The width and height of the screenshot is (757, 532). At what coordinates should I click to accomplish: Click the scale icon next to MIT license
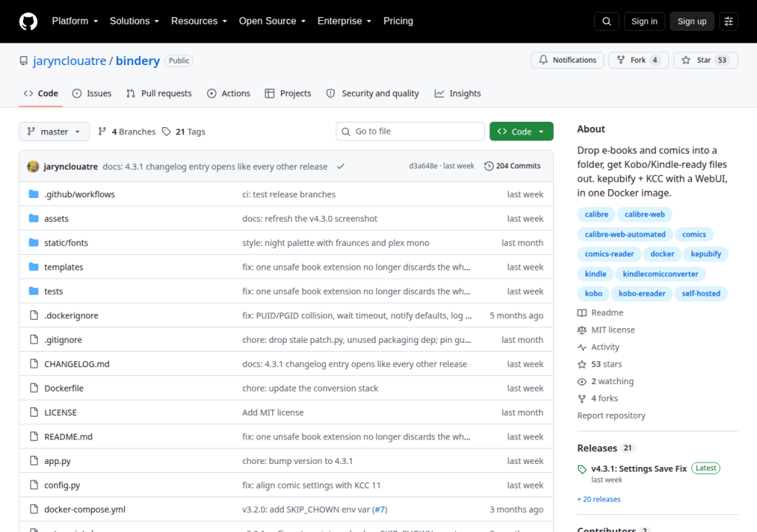(582, 330)
